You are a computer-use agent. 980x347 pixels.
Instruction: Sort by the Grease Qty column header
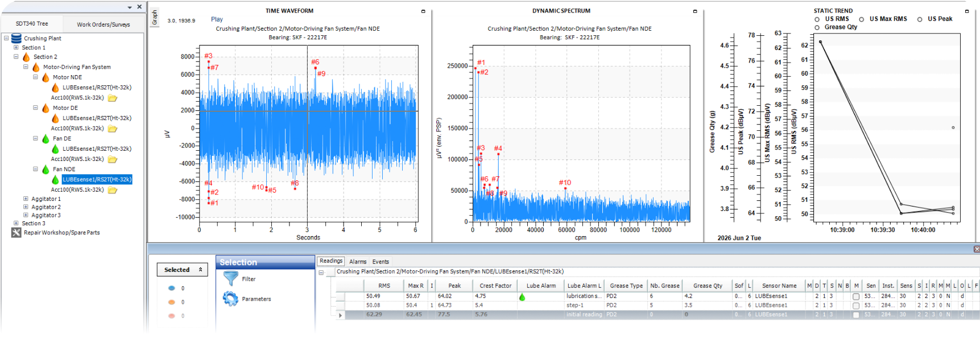click(708, 286)
